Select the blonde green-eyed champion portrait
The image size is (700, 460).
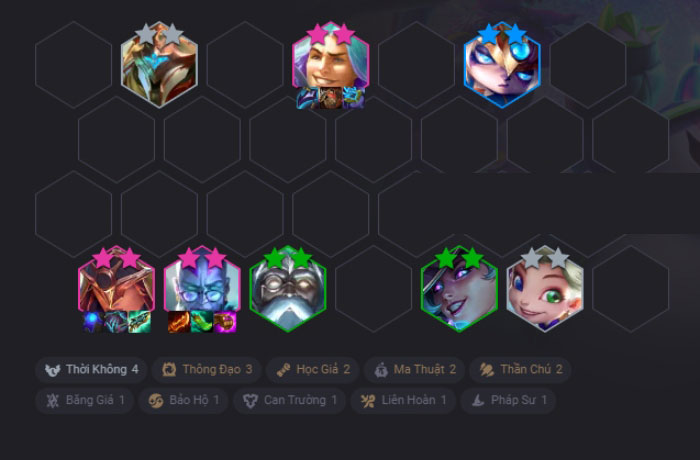click(545, 289)
